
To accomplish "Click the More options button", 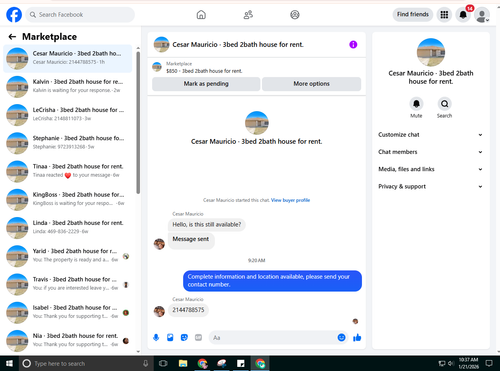I will click(x=311, y=84).
